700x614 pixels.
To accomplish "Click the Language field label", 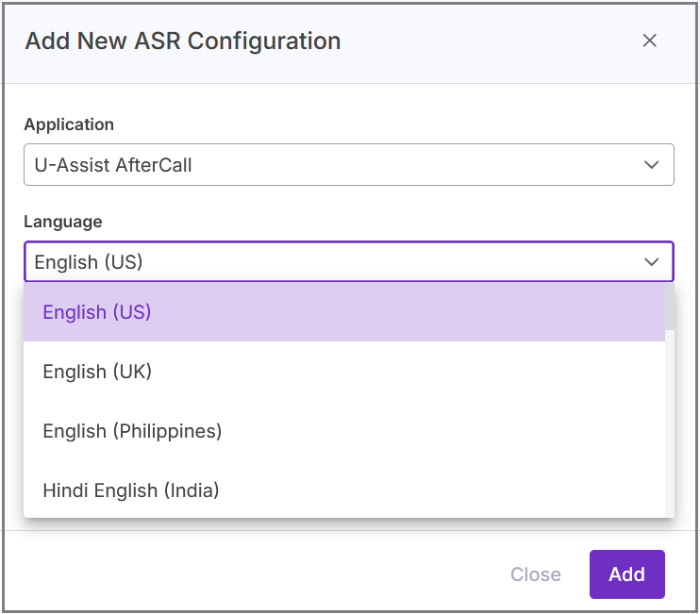I will coord(63,222).
